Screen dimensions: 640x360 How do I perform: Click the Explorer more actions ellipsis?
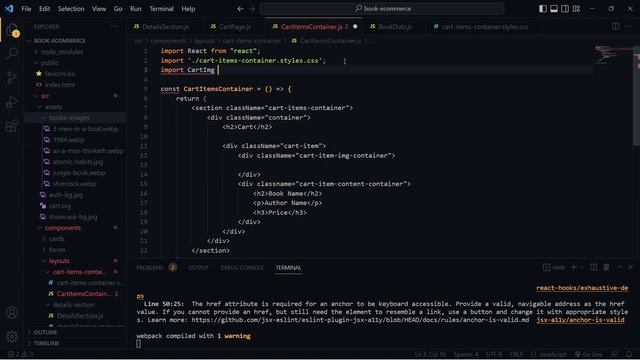114,27
